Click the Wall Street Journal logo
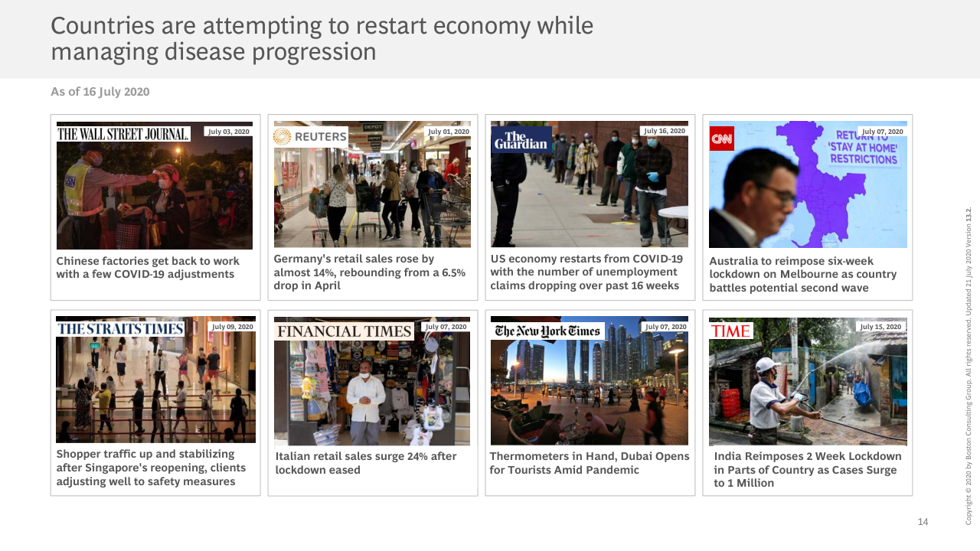Screen dimensions: 980x551 pyautogui.click(x=123, y=134)
